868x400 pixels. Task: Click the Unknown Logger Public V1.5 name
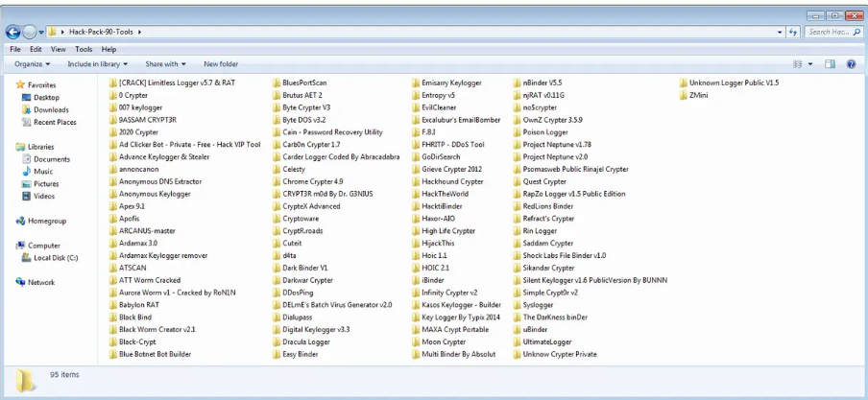tap(734, 83)
